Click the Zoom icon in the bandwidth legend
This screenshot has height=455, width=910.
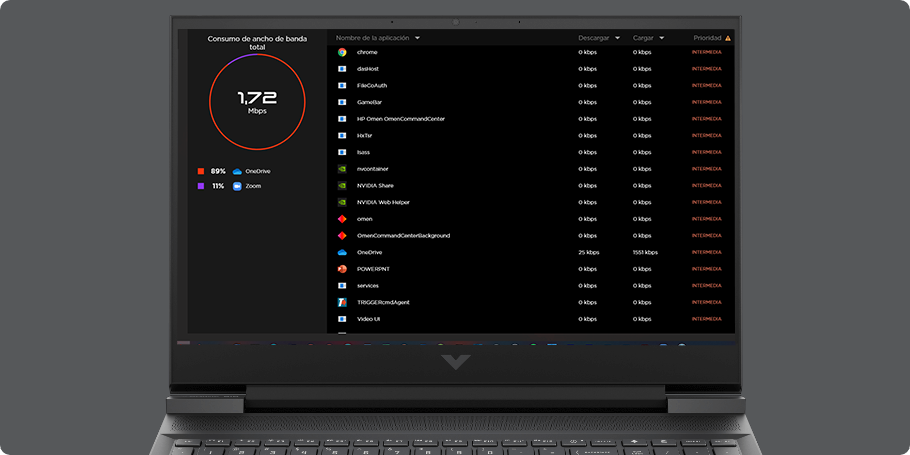237,186
